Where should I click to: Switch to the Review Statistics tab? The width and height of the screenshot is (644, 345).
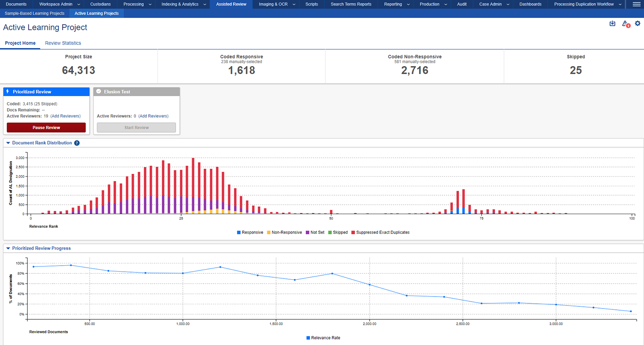(x=63, y=43)
